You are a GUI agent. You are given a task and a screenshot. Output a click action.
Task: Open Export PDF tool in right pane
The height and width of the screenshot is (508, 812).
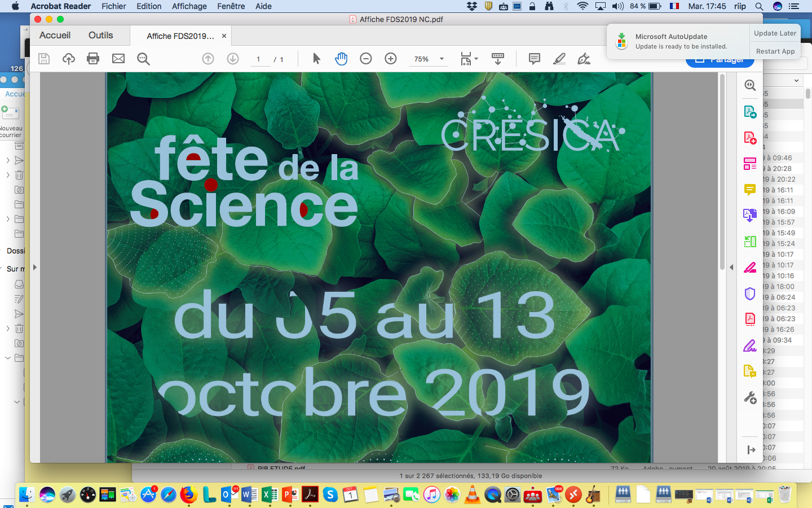[750, 112]
